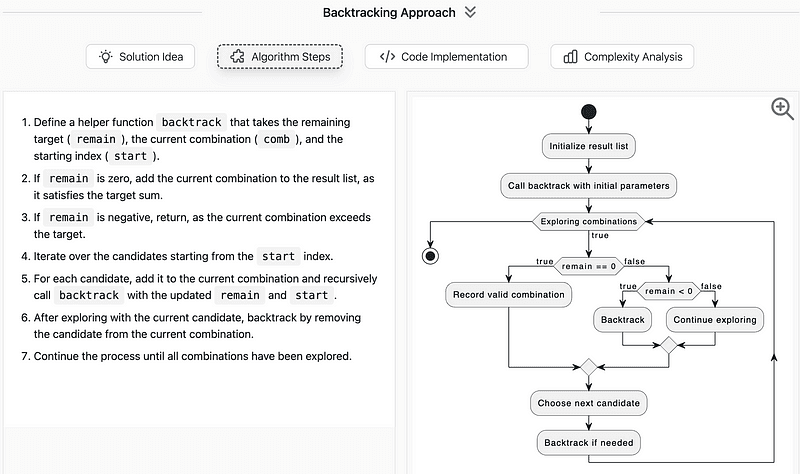The height and width of the screenshot is (474, 800).
Task: Collapse the Backtracking Approach double chevron
Action: click(470, 12)
